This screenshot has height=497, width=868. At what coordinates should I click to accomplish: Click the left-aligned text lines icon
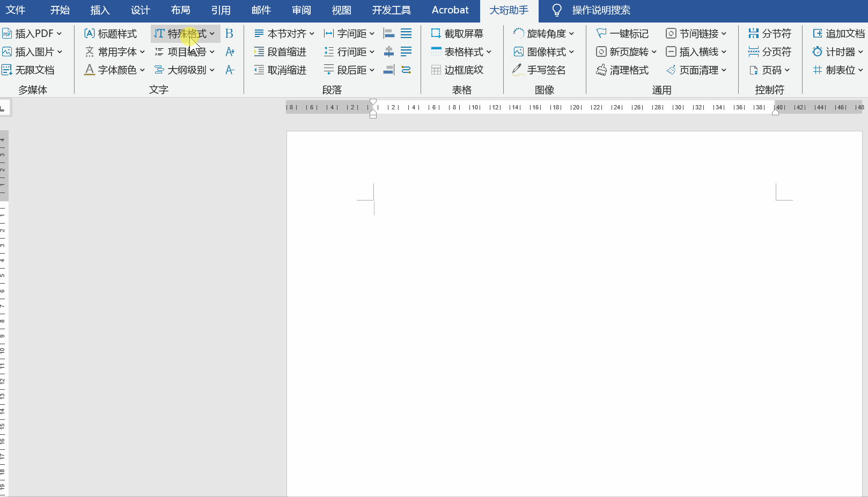tap(407, 52)
